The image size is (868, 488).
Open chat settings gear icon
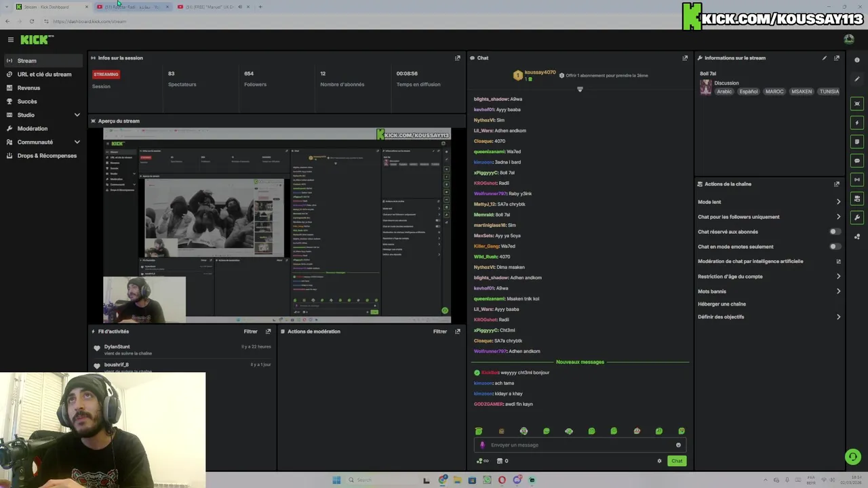(659, 461)
